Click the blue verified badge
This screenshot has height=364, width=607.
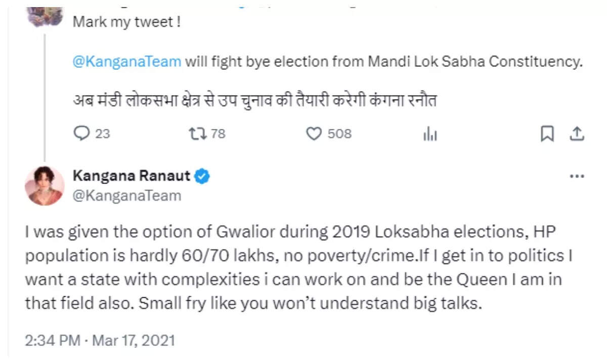(x=203, y=176)
